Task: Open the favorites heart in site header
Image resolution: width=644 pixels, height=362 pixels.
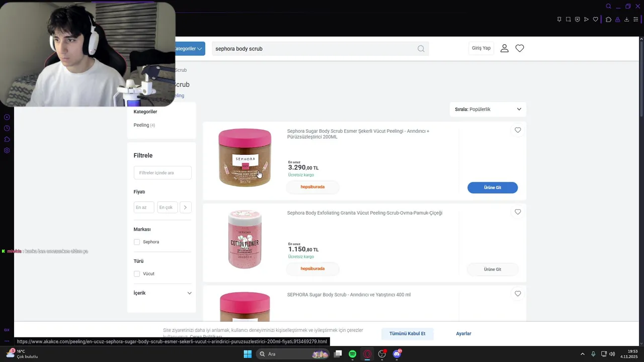Action: 520,48
